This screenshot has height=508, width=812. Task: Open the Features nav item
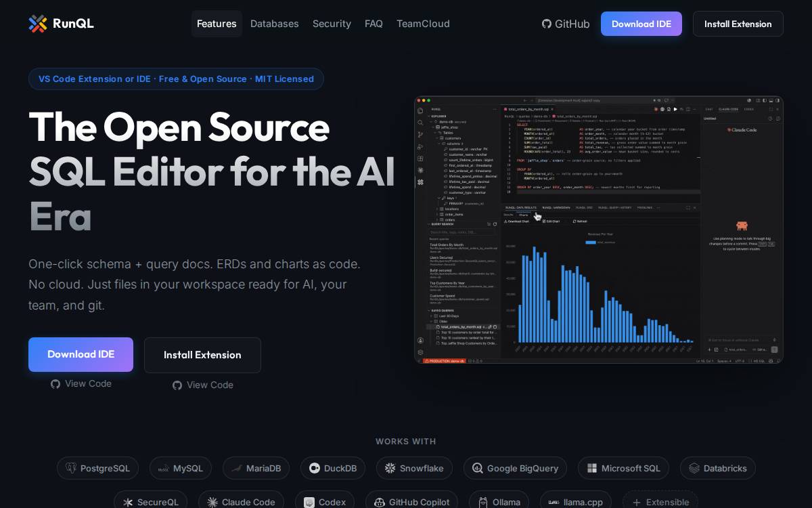click(217, 24)
